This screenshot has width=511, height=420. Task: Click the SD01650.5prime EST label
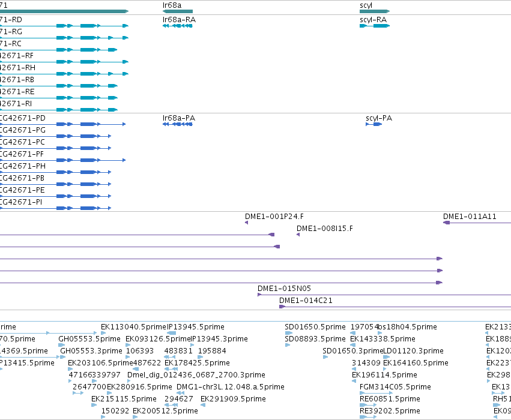(315, 327)
